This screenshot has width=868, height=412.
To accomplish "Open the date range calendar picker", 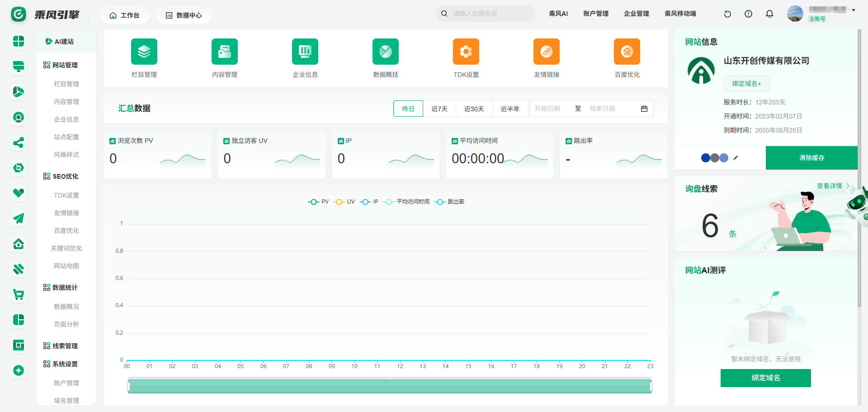I will click(644, 109).
